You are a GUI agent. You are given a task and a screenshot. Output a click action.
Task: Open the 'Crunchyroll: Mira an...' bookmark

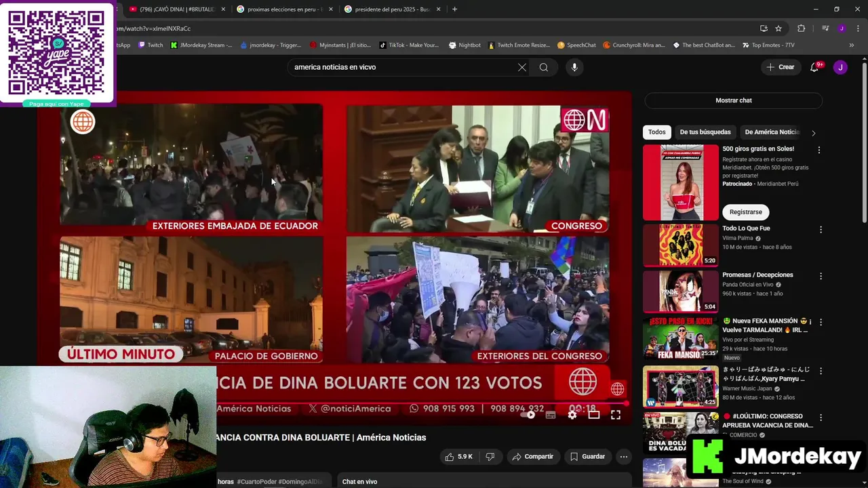pyautogui.click(x=634, y=45)
